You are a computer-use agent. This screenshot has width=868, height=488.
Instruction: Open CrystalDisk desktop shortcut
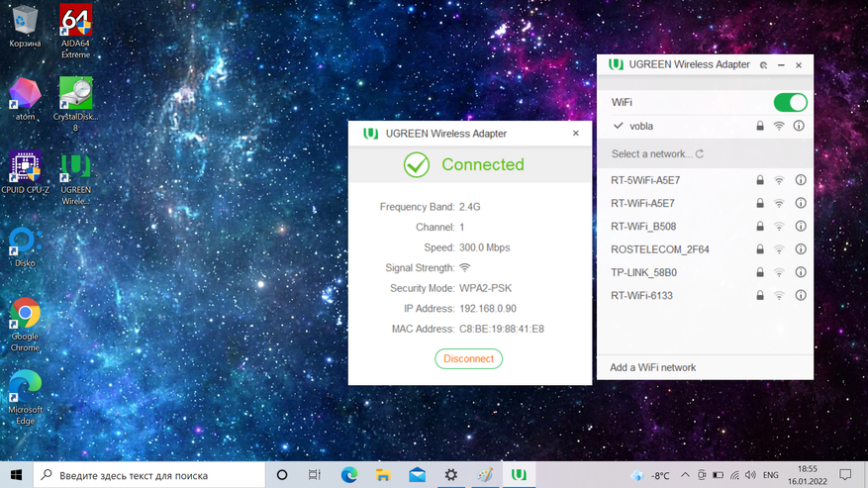[x=76, y=104]
